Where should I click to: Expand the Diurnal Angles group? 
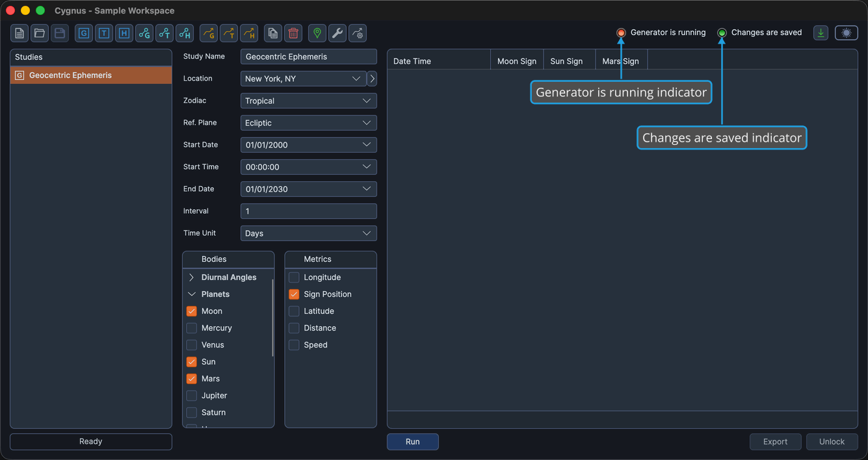click(x=192, y=277)
